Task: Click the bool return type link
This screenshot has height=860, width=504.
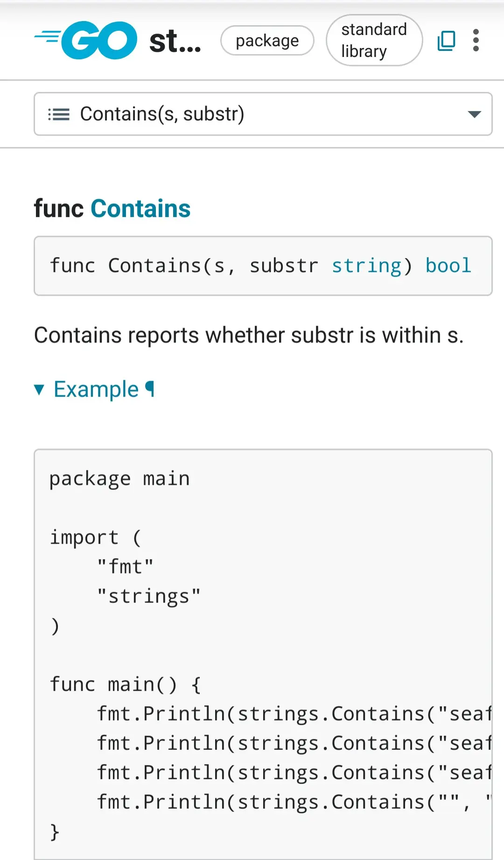Action: point(448,266)
